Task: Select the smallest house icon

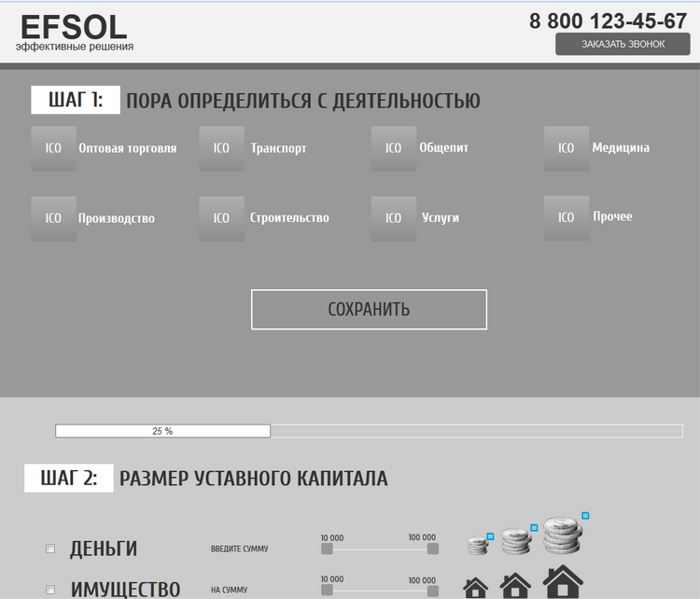Action: click(x=475, y=588)
